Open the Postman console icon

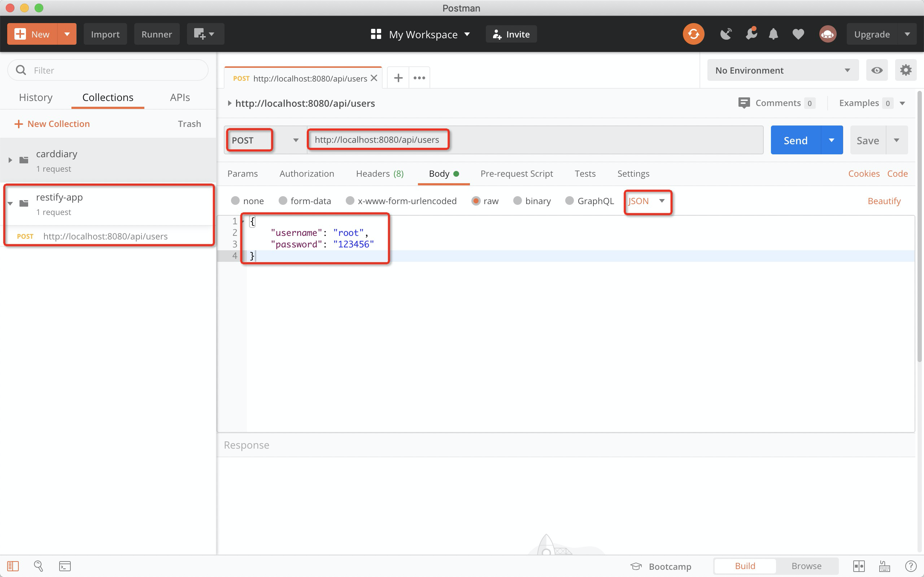click(65, 566)
